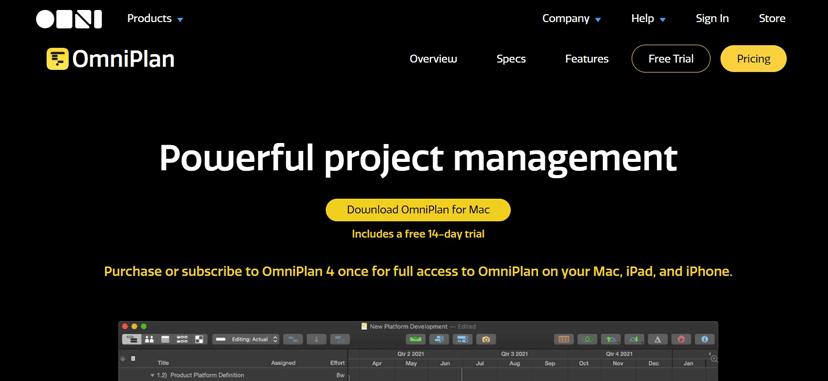Select Resource view people icon in app screenshot
828x381 pixels.
coord(149,339)
